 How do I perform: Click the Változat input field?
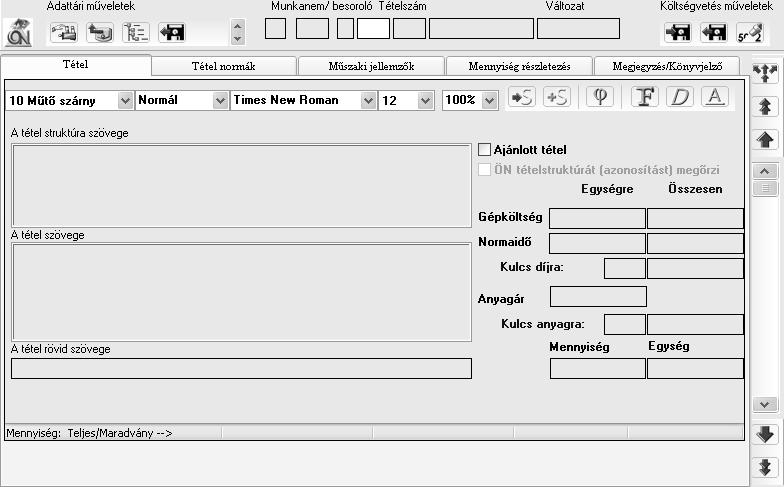point(578,28)
